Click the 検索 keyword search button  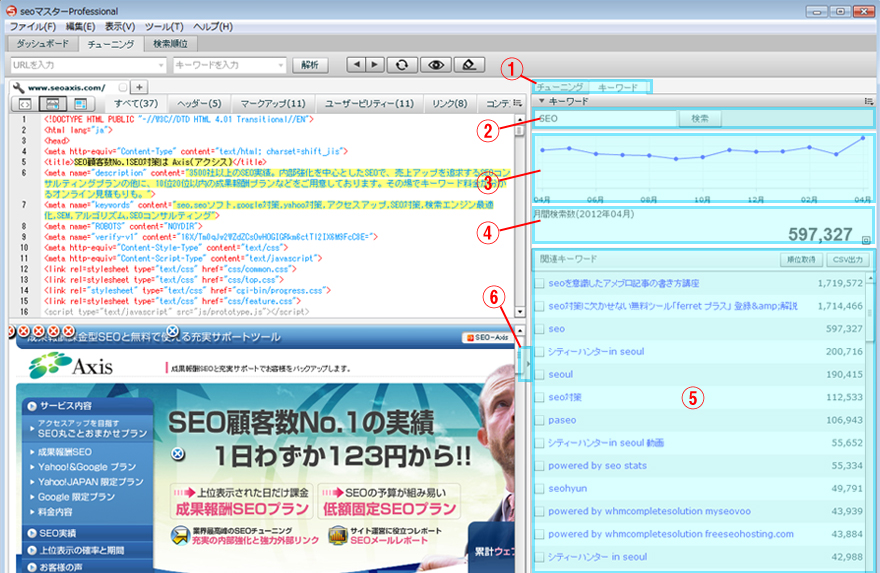point(700,118)
